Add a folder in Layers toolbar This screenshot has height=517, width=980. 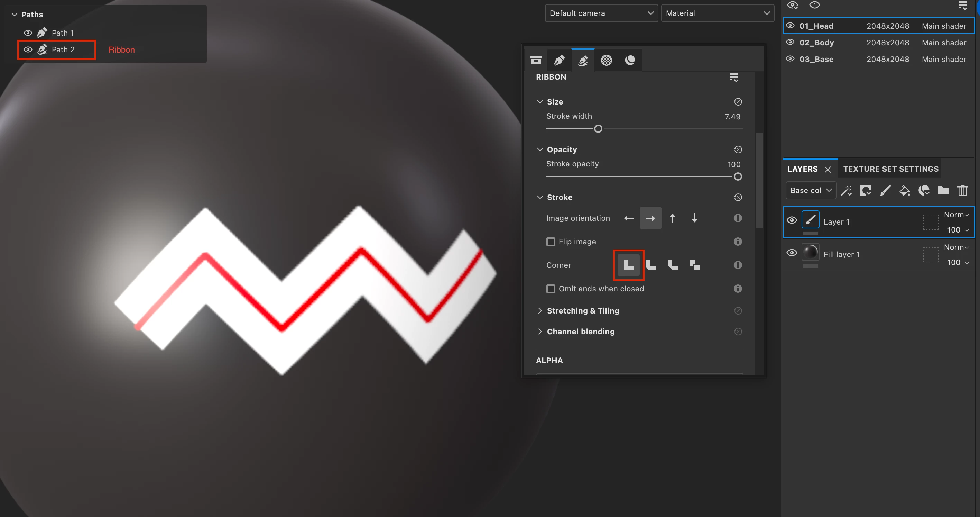coord(943,190)
